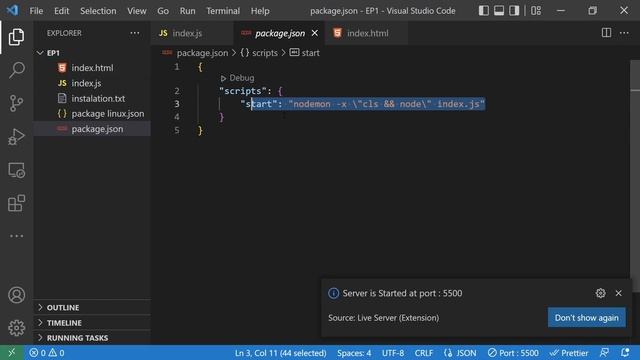Open the Terminal menu
Viewport: 640px width, 360px height.
(x=223, y=11)
